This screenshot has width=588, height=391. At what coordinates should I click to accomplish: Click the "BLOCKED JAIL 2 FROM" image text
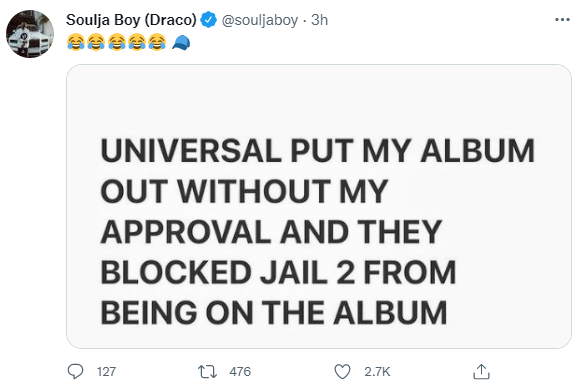(278, 273)
